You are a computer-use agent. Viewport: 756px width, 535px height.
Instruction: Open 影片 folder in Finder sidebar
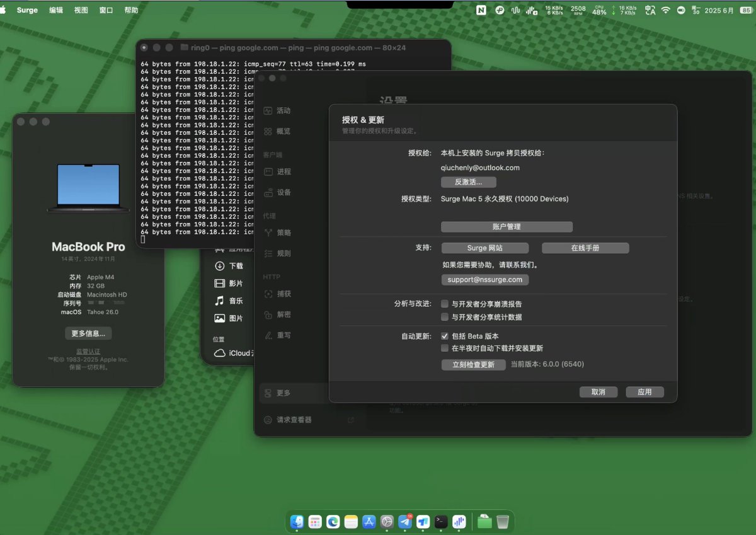pos(229,284)
